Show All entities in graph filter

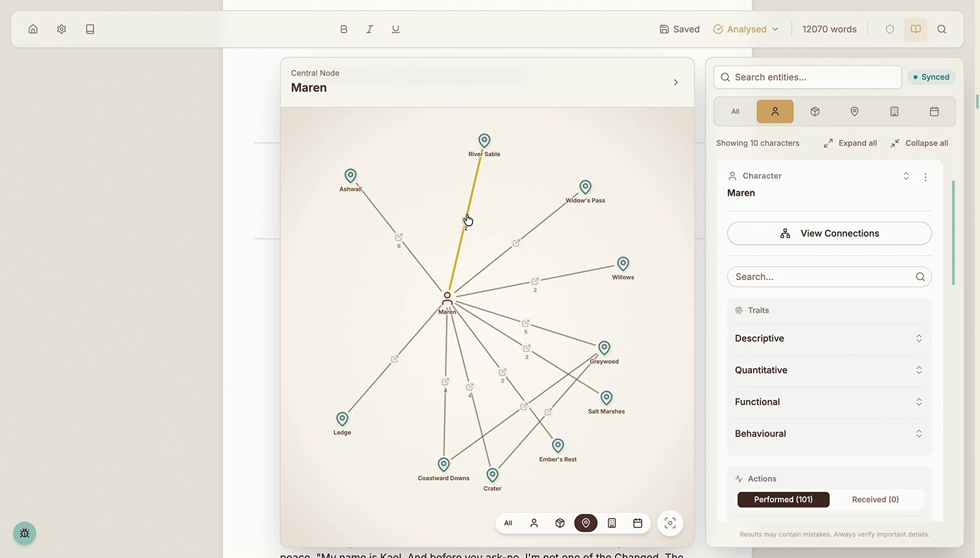point(508,523)
